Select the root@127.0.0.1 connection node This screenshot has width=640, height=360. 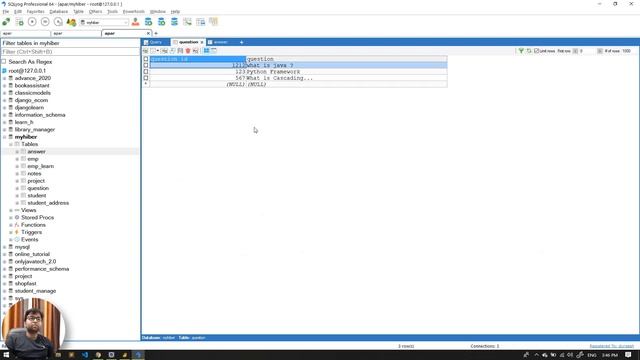(x=27, y=71)
